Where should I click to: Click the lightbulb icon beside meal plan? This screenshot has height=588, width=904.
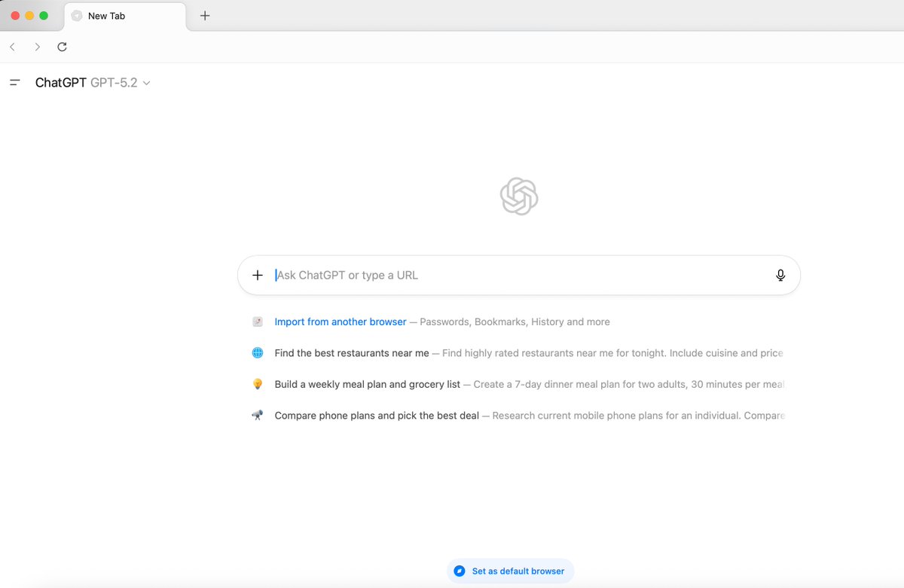pos(258,384)
